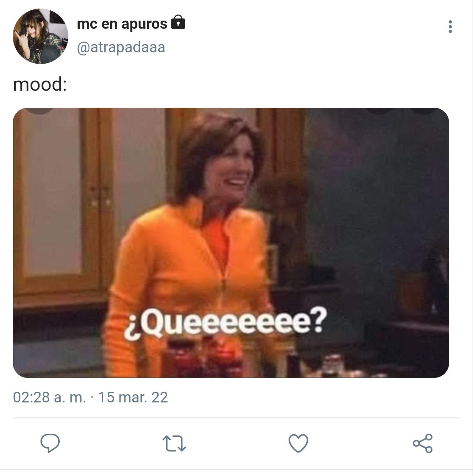The height and width of the screenshot is (476, 473).
Task: Open the profile picture of mc en apuros
Action: pyautogui.click(x=41, y=36)
